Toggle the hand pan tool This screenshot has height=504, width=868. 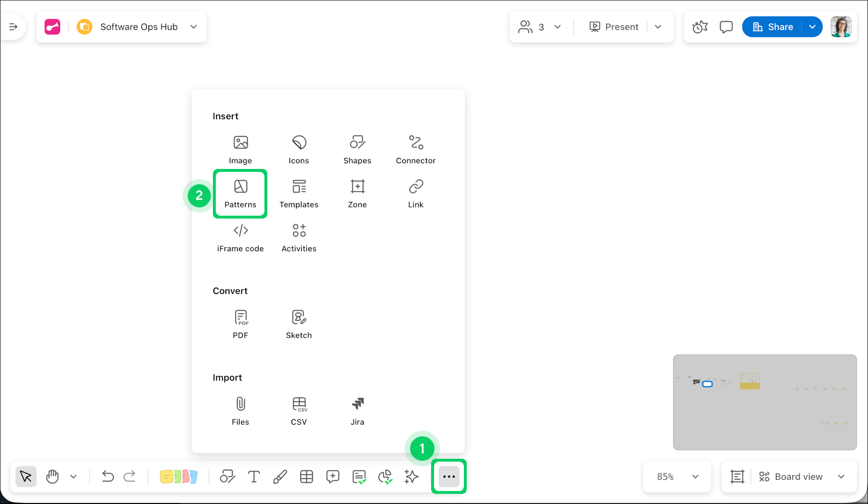click(53, 477)
